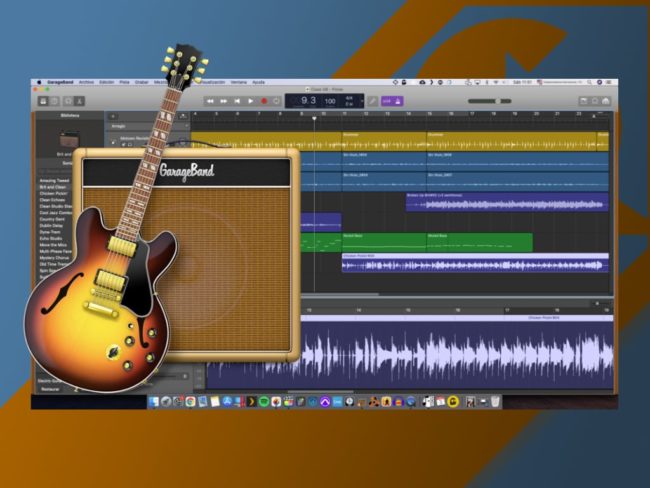650x488 pixels.
Task: Open the Library panel button
Action: click(43, 101)
